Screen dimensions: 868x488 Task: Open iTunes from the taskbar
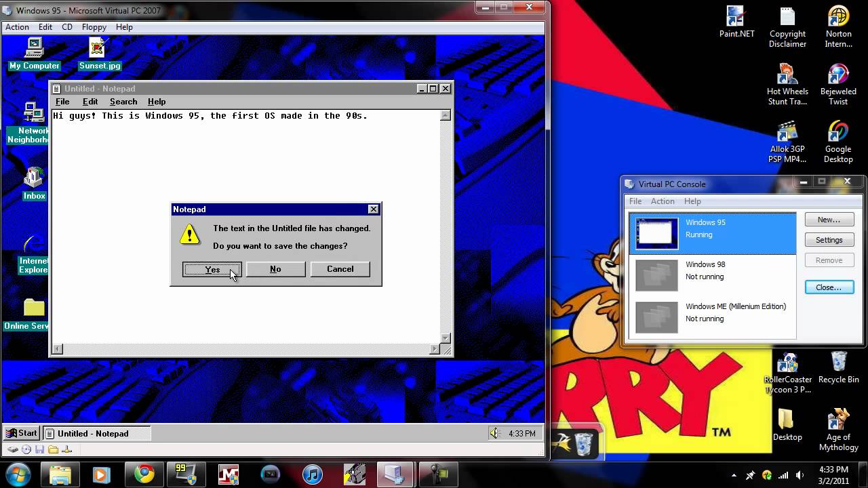click(x=312, y=474)
